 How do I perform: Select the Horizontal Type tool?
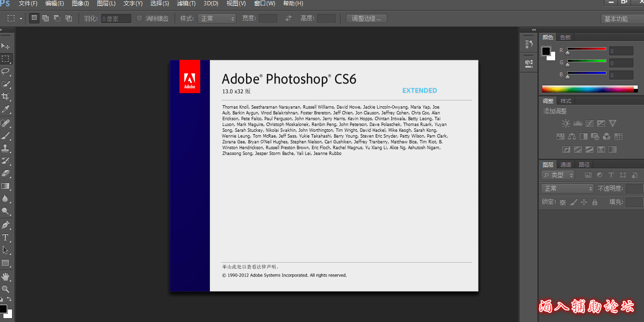coord(6,238)
